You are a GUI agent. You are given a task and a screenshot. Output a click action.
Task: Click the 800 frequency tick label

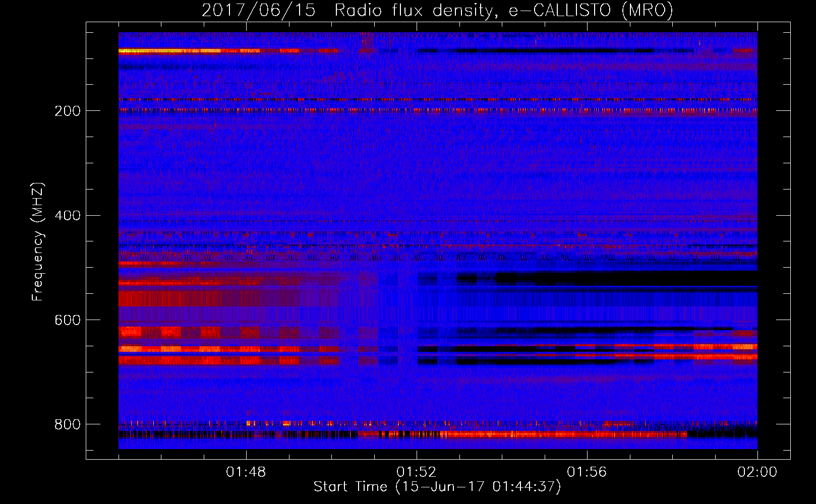coord(68,424)
